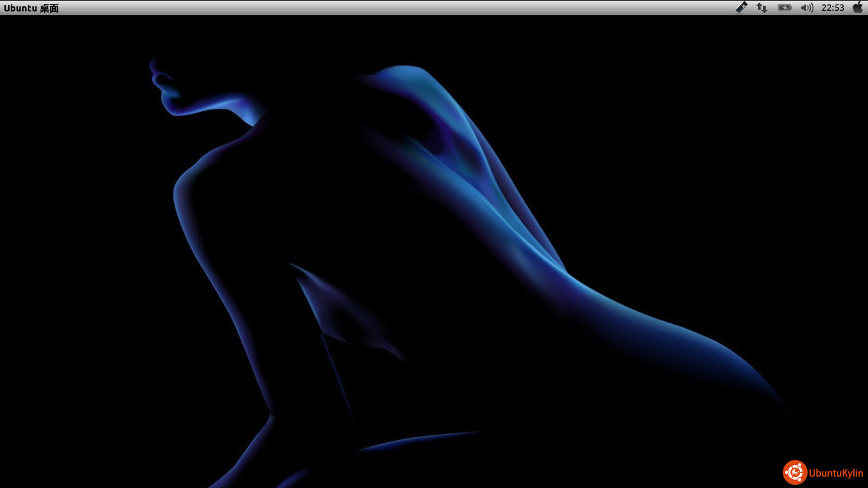Expand the power menu via battery icon
This screenshot has width=868, height=488.
(x=785, y=8)
